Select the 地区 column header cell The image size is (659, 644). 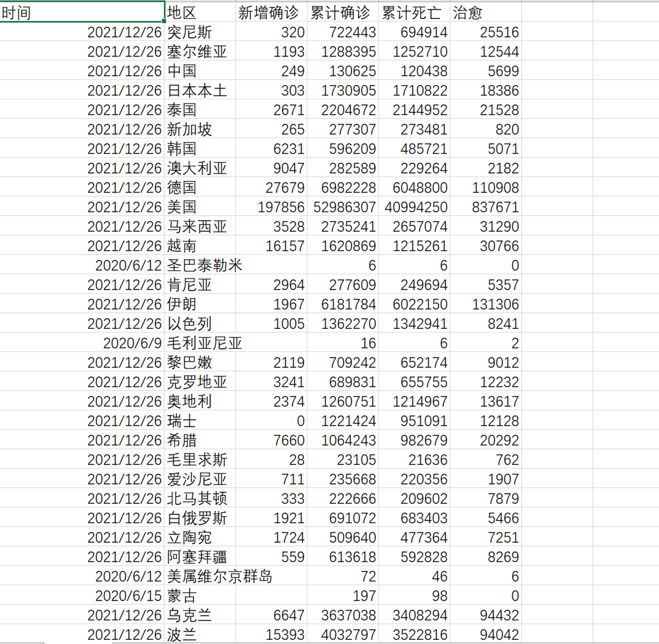tap(200, 12)
